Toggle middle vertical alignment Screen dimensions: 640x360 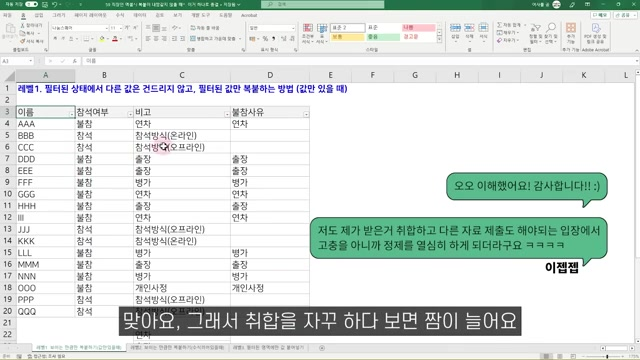pyautogui.click(x=156, y=28)
